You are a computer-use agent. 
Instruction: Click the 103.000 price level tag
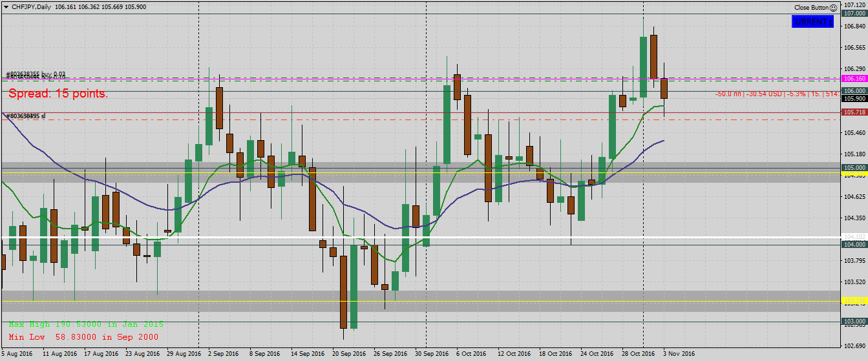[854, 322]
